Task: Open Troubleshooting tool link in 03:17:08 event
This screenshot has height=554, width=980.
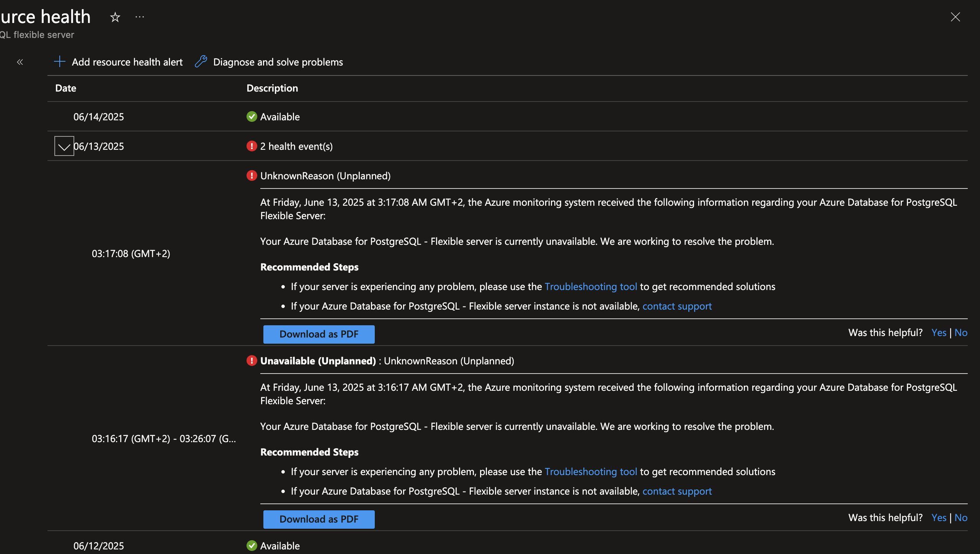Action: [591, 287]
